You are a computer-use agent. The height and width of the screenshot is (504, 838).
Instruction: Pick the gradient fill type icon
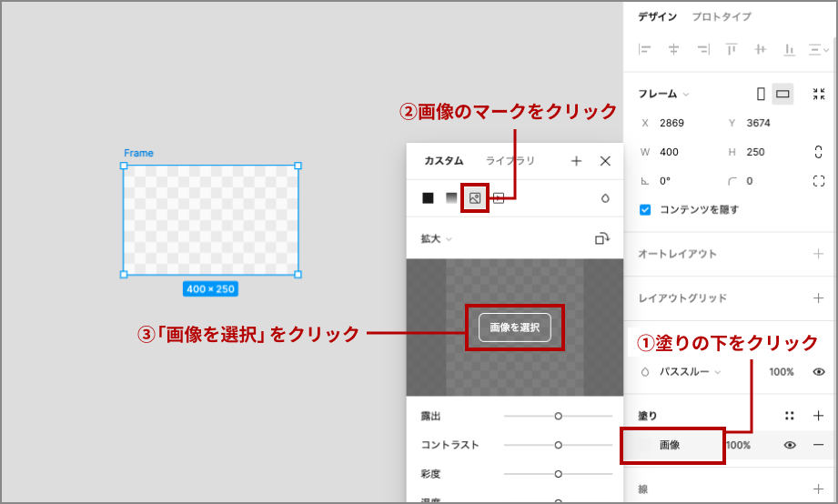(451, 197)
